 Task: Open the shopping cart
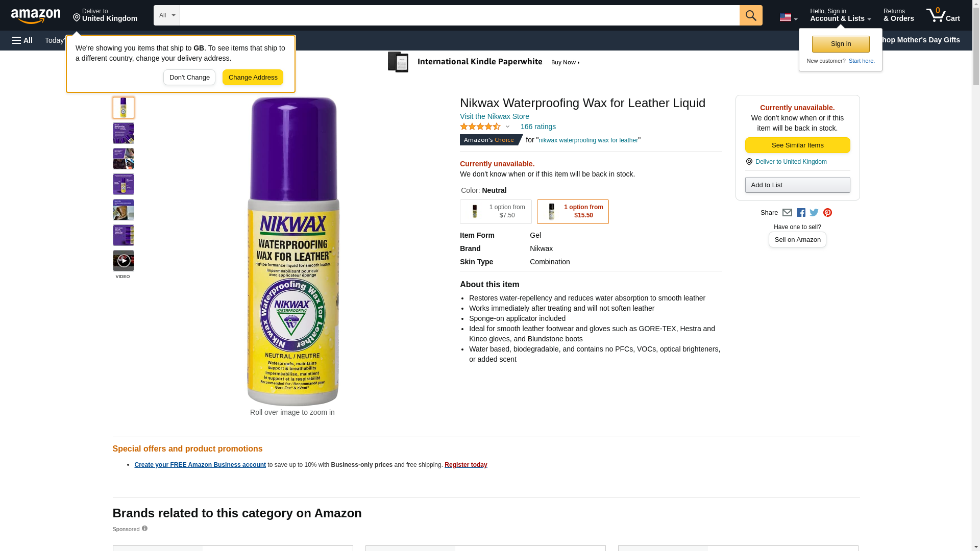tap(943, 15)
